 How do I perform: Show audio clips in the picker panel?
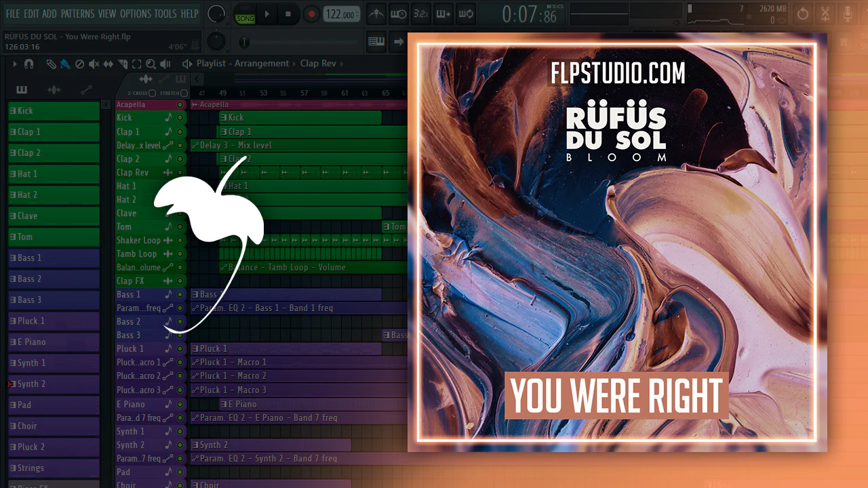(x=54, y=90)
